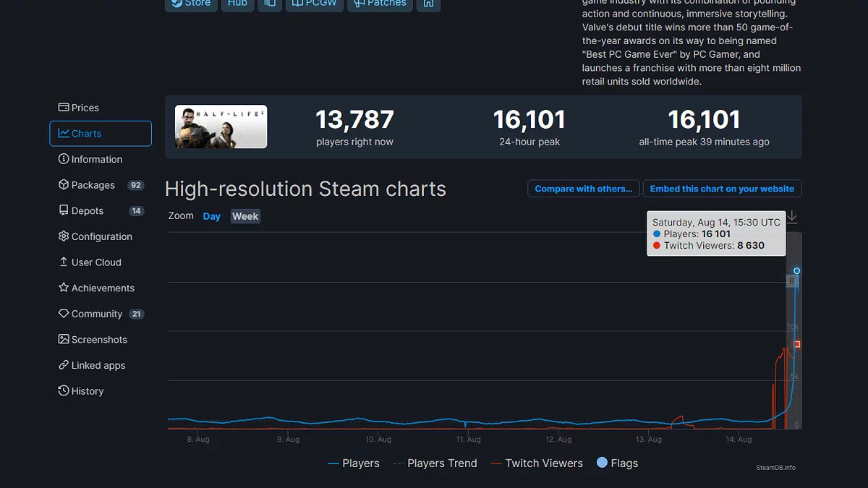Click the 21 badge next to Community
Screen dimensions: 868x488
[x=136, y=314]
